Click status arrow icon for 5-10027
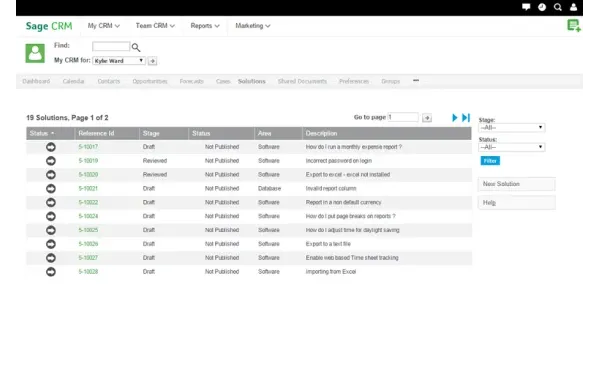 [x=51, y=258]
